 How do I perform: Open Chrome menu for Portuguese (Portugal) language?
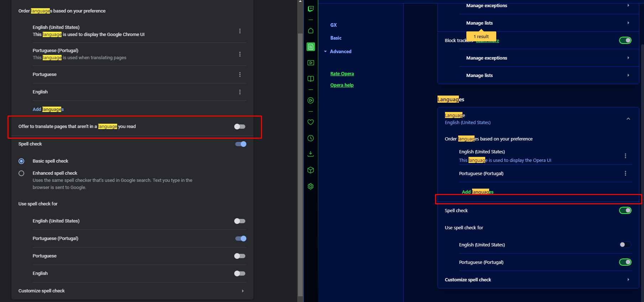click(240, 54)
